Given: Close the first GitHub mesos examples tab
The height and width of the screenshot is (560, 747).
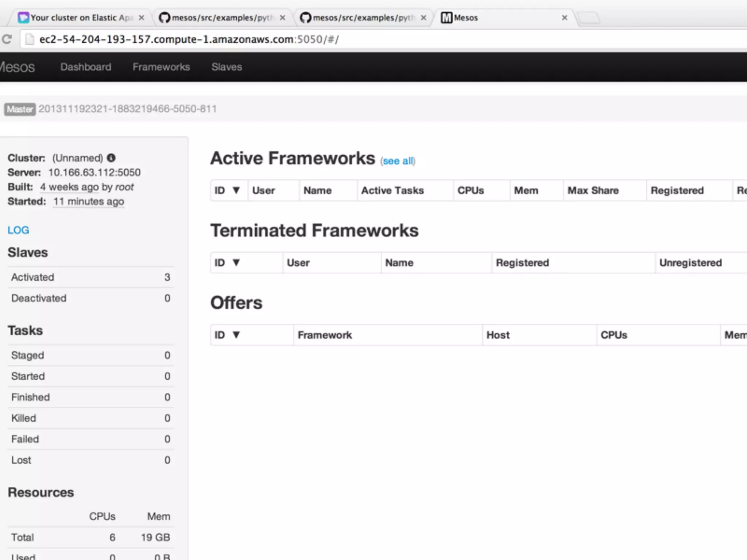Looking at the screenshot, I should (x=282, y=17).
